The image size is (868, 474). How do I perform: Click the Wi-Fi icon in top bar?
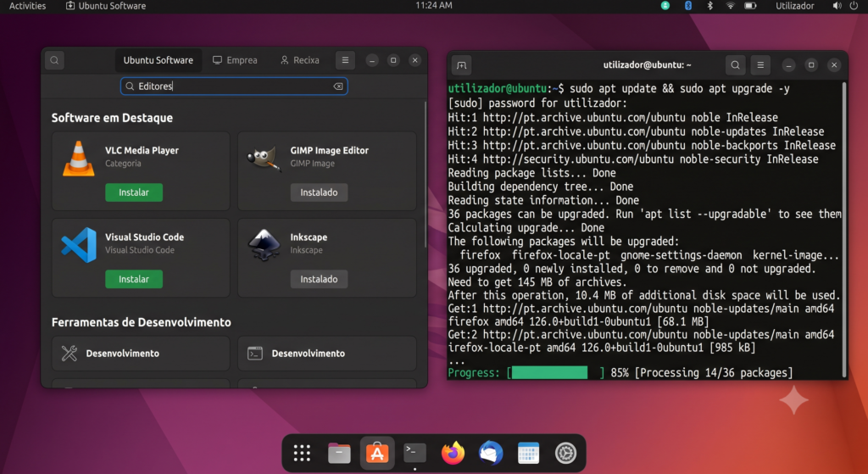tap(730, 6)
